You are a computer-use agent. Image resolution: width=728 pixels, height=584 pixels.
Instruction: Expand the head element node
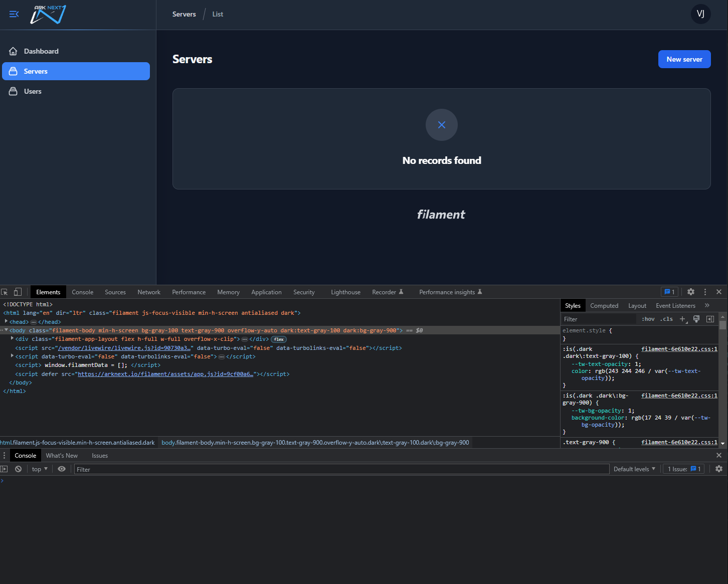[x=6, y=321]
